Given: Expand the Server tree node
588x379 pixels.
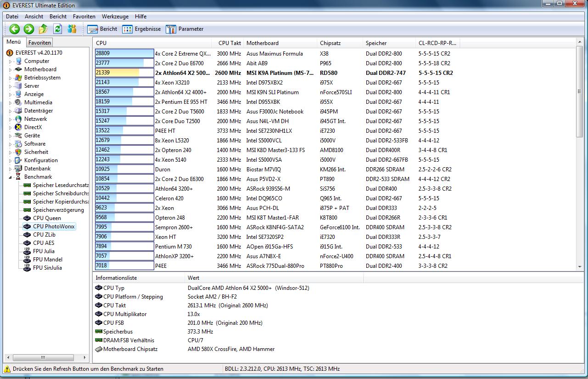Looking at the screenshot, I should [x=11, y=86].
